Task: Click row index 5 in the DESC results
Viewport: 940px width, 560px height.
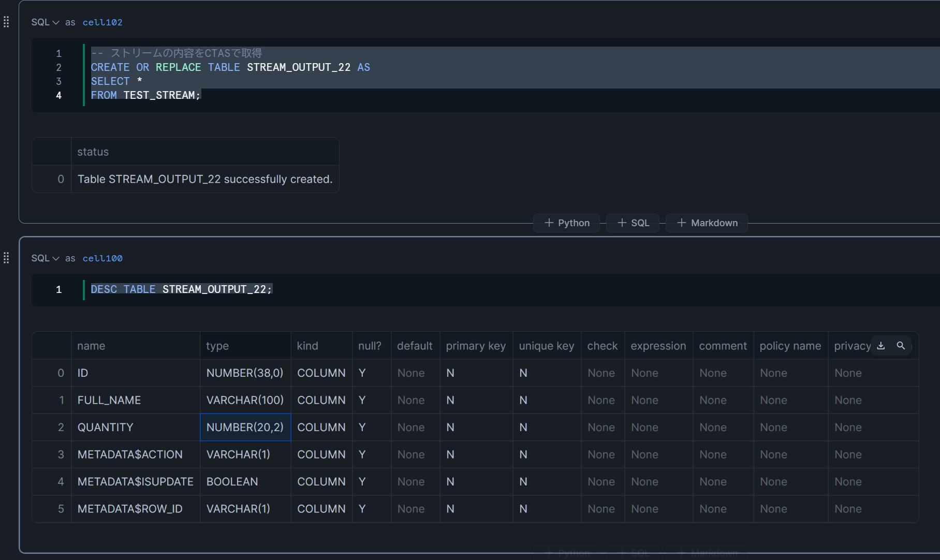Action: [52, 509]
